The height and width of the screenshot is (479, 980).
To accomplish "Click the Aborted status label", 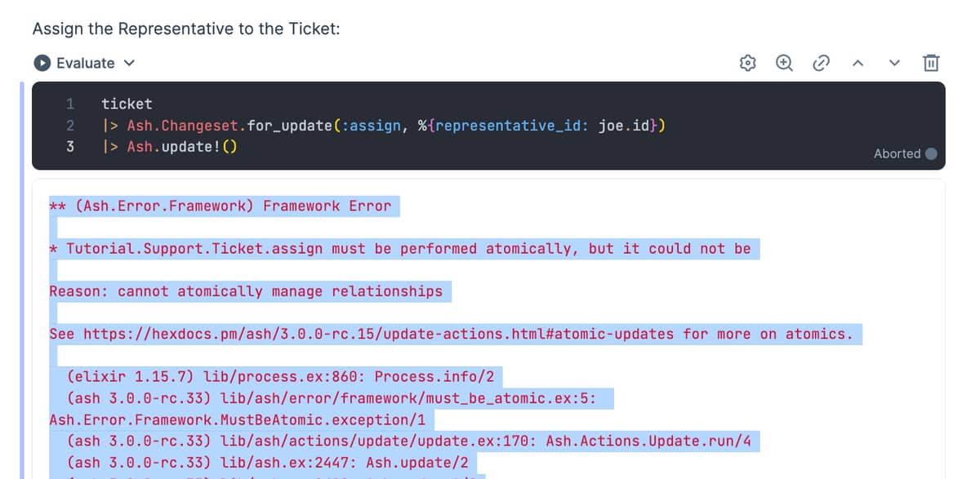I will (x=897, y=153).
